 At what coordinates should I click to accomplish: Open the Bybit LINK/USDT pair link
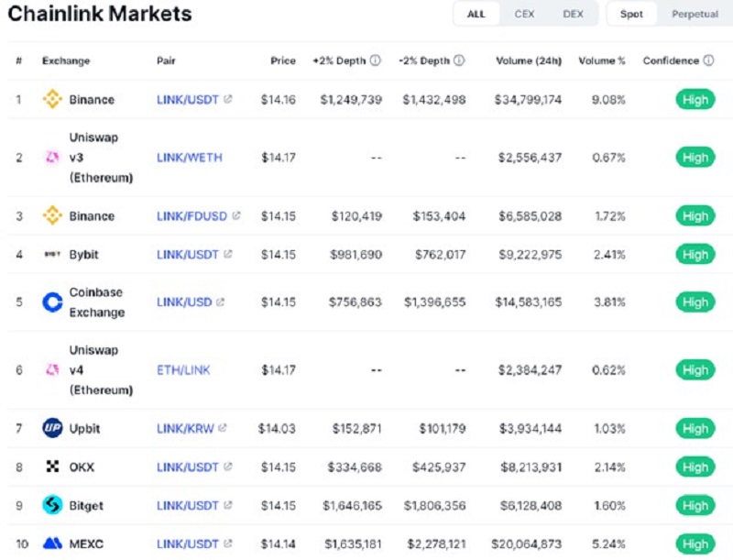point(188,254)
